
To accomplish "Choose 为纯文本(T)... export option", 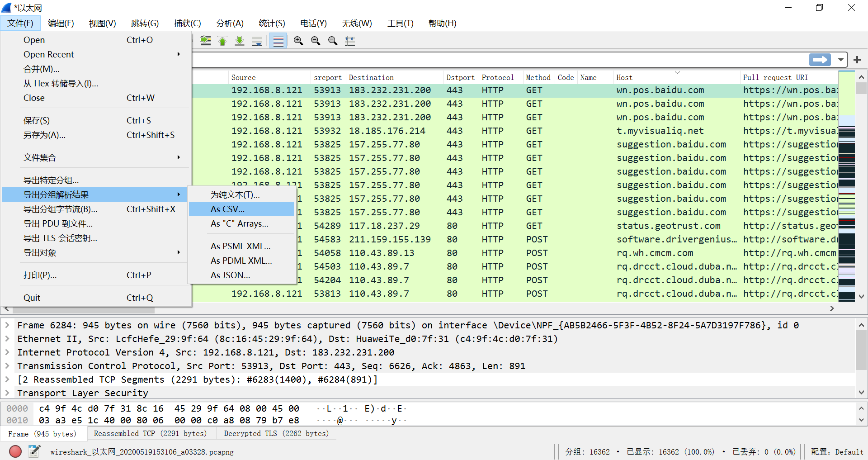I will [x=241, y=194].
